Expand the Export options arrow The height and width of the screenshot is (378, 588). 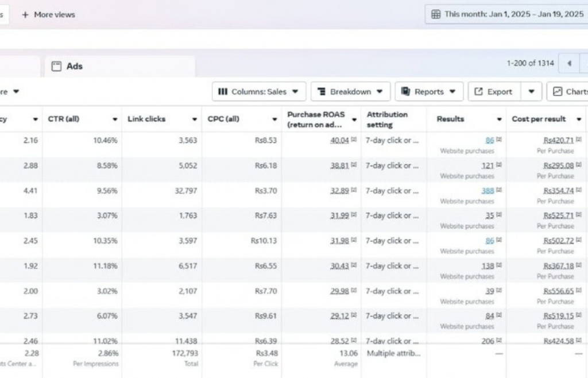[531, 91]
